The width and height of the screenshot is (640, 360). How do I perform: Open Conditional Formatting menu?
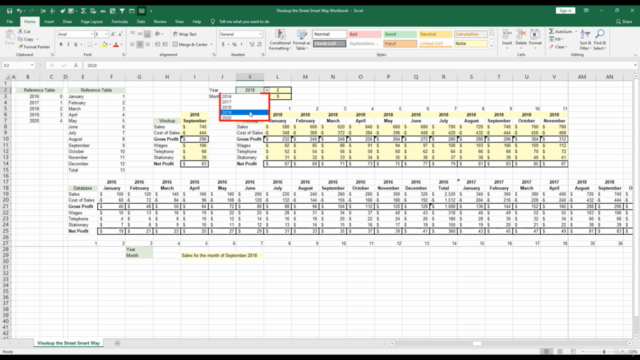(280, 40)
